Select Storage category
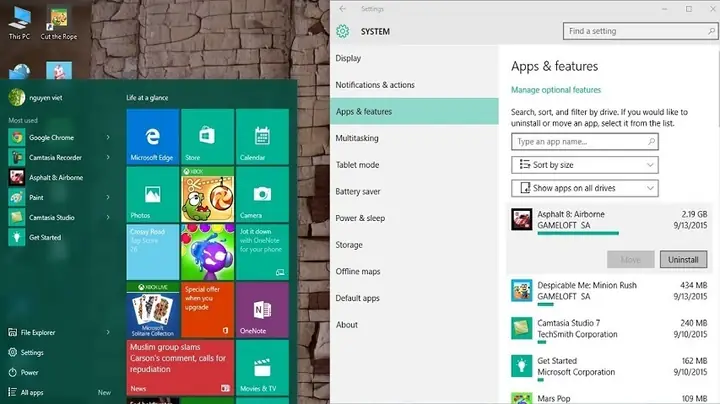The height and width of the screenshot is (404, 720). (414, 245)
